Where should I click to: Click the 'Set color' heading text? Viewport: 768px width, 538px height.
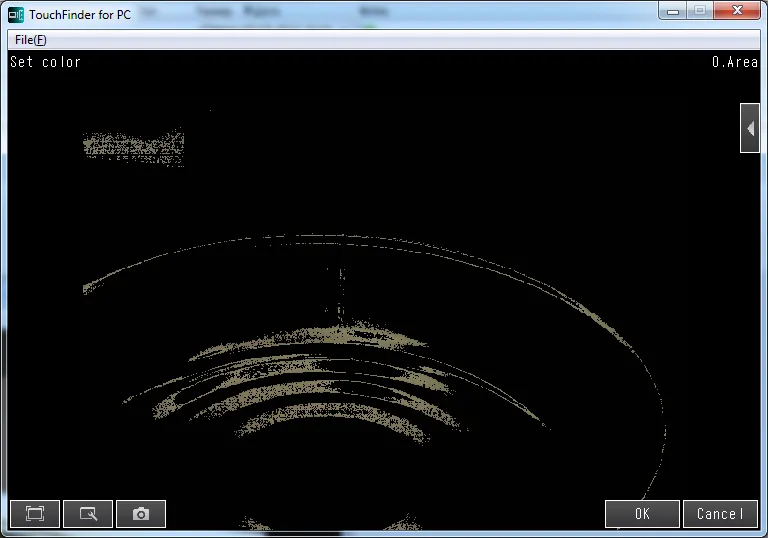(45, 62)
